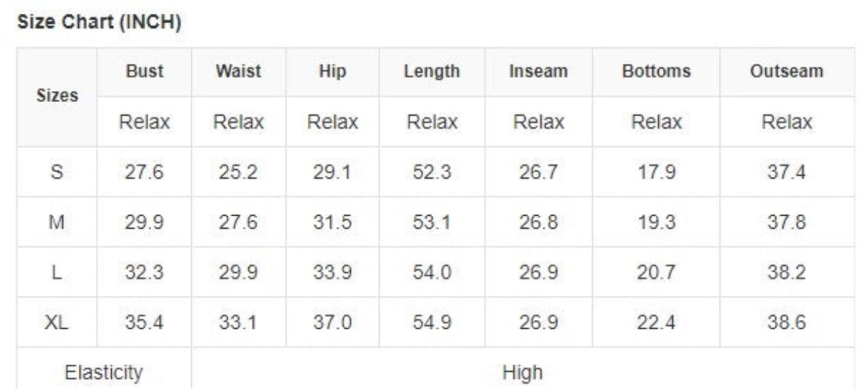Select the S size row label
The width and height of the screenshot is (868, 389).
click(x=57, y=172)
